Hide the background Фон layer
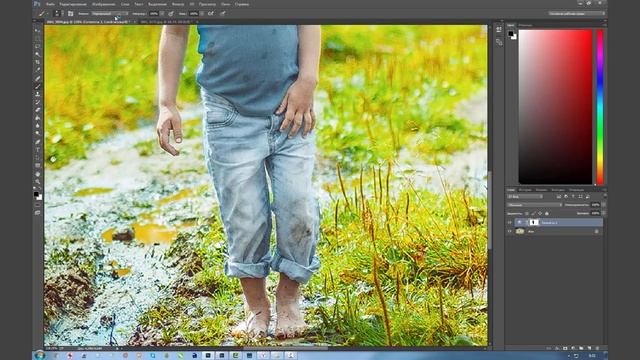The image size is (640, 360). (509, 231)
